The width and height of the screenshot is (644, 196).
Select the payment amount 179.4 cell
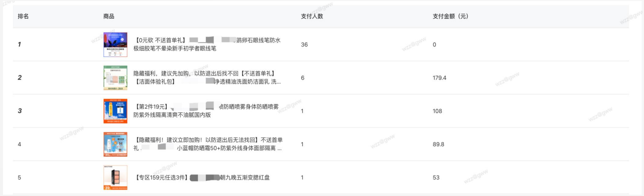click(439, 78)
